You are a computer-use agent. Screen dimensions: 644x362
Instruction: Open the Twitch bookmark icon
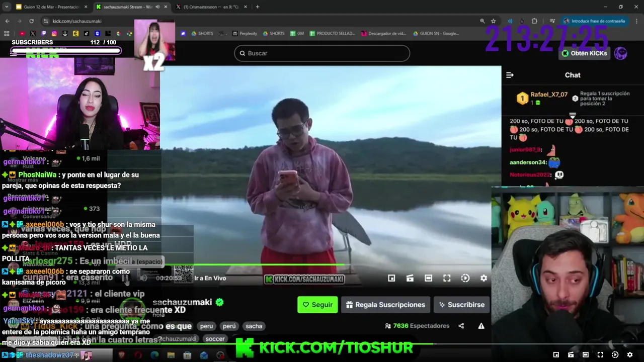click(43, 34)
